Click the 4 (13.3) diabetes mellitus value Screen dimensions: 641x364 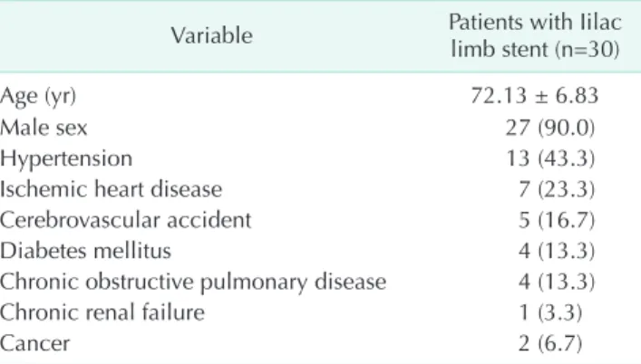point(557,251)
